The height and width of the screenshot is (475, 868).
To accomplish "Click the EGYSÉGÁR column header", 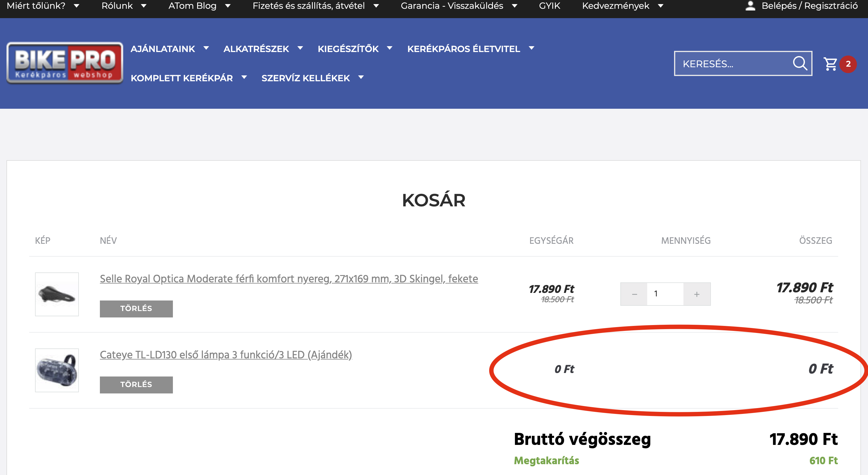I will point(551,241).
